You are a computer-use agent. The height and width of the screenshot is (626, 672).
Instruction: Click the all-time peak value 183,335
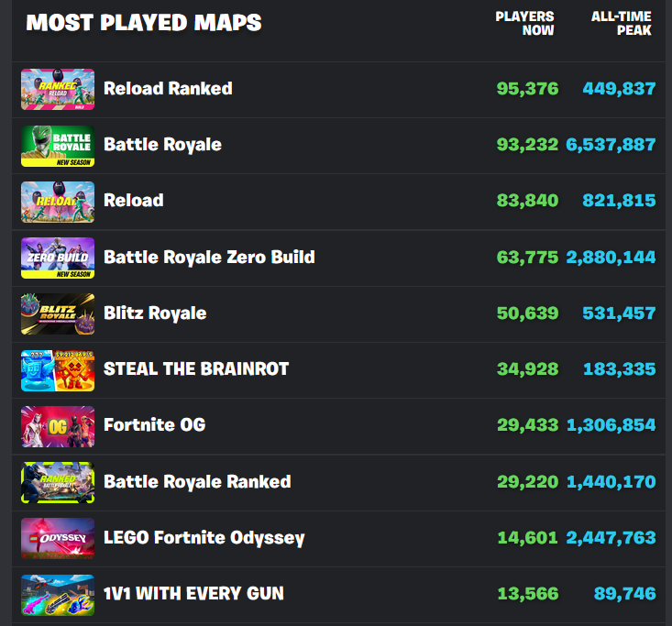click(x=620, y=369)
